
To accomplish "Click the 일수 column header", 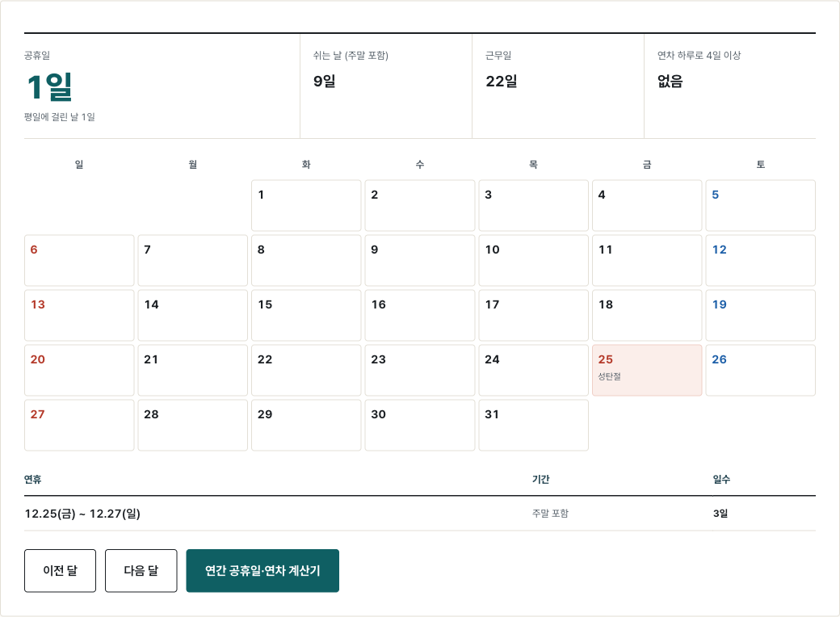I will pyautogui.click(x=721, y=480).
